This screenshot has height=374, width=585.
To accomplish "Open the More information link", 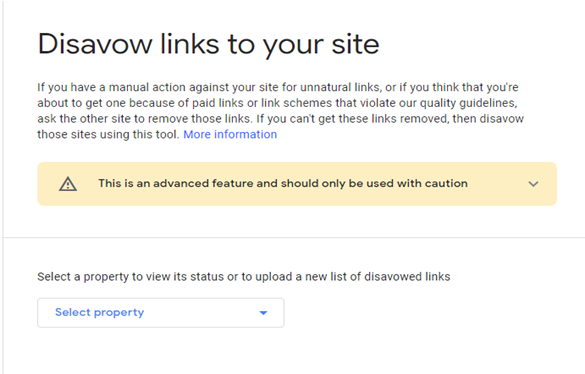I will click(230, 134).
